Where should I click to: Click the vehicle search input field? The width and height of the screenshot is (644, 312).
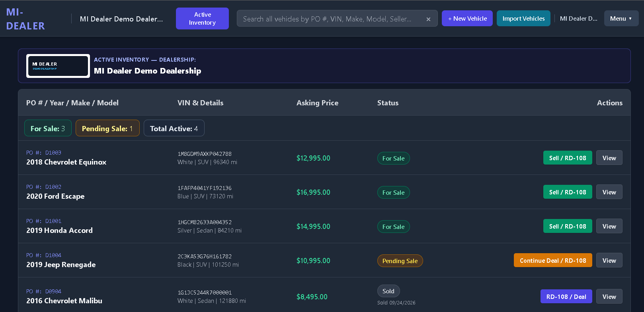(337, 18)
